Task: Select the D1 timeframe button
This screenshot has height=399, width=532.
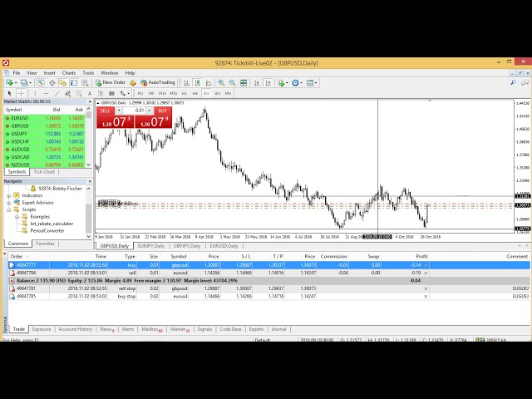Action: (x=207, y=93)
